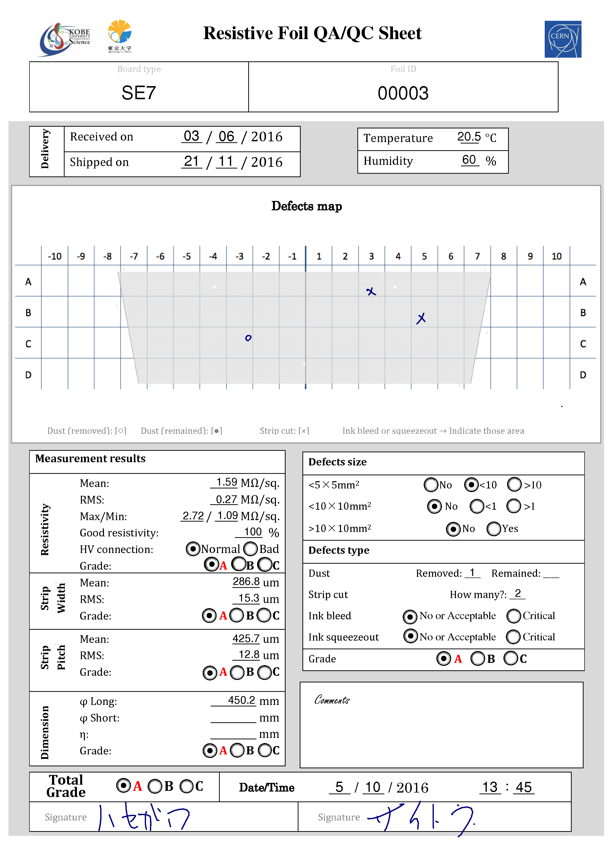The width and height of the screenshot is (614, 868).
Task: Select Normal for HV connection
Action: pyautogui.click(x=193, y=549)
